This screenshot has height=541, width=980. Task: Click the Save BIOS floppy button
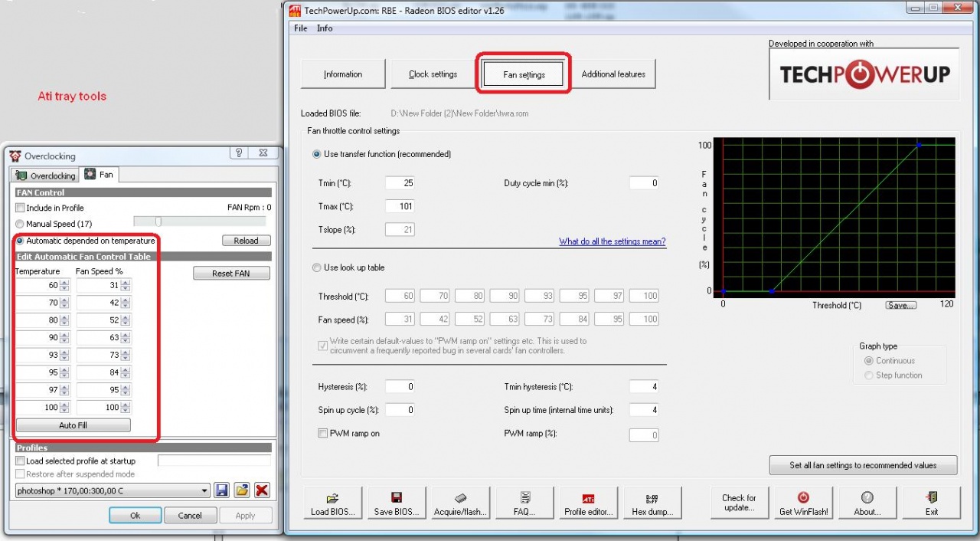[397, 503]
